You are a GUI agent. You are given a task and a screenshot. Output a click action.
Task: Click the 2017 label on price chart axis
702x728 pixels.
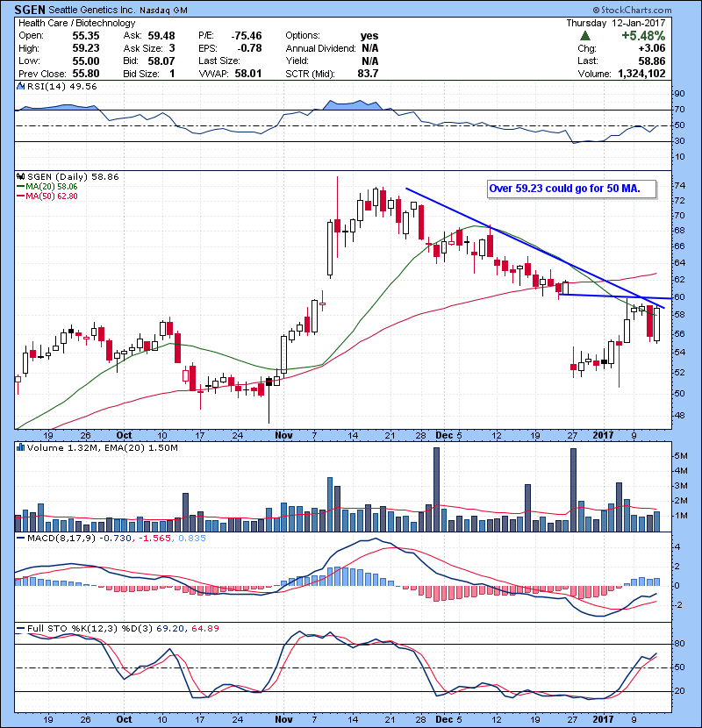tap(603, 436)
